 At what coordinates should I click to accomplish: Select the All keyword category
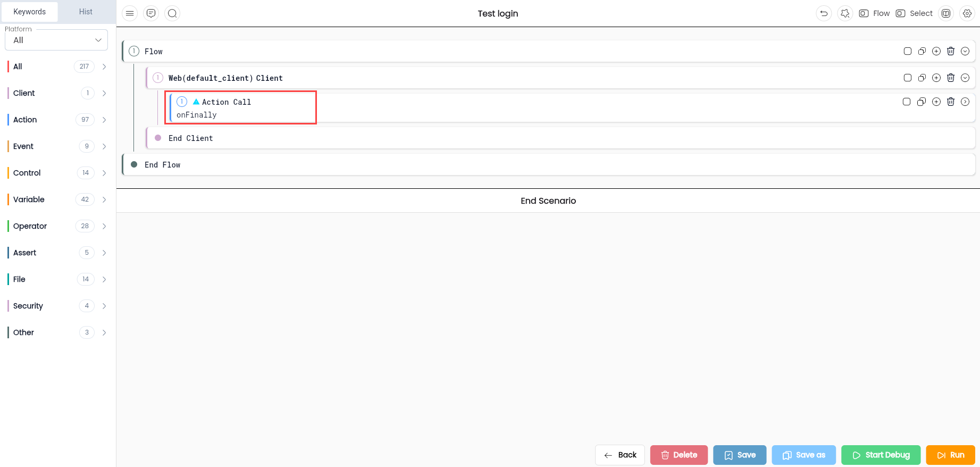57,66
